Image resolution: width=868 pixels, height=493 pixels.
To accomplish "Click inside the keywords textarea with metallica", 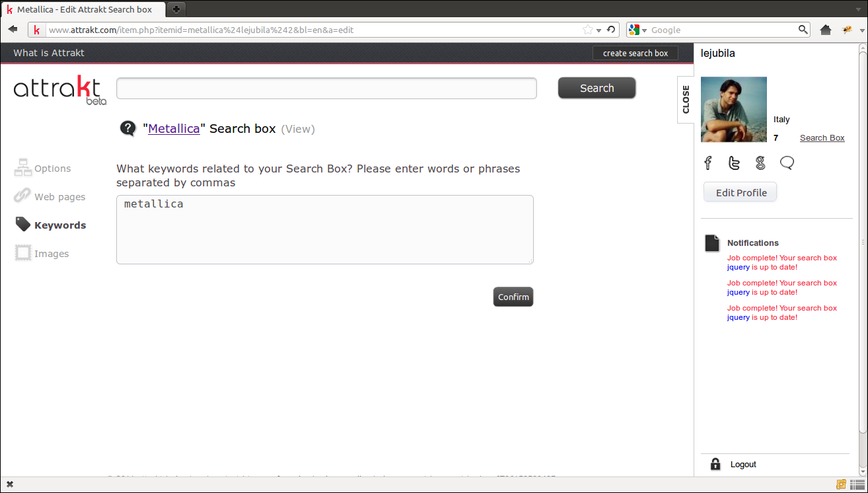I will [x=325, y=229].
